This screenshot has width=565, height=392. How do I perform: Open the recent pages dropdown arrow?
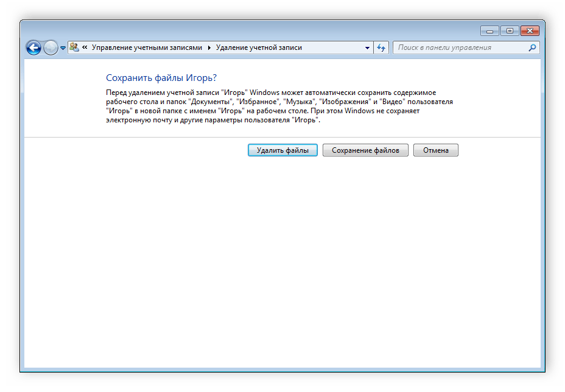63,48
